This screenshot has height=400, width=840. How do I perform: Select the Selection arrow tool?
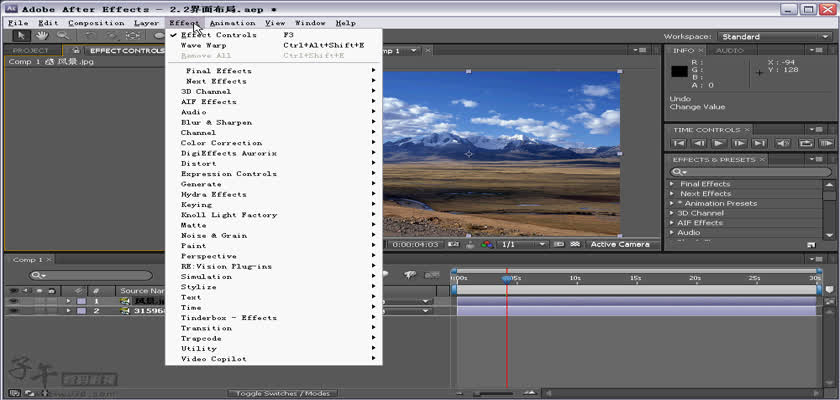pos(21,36)
